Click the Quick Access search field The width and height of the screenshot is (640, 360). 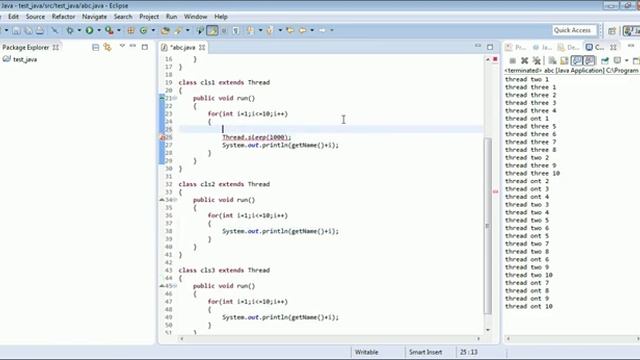pyautogui.click(x=574, y=30)
